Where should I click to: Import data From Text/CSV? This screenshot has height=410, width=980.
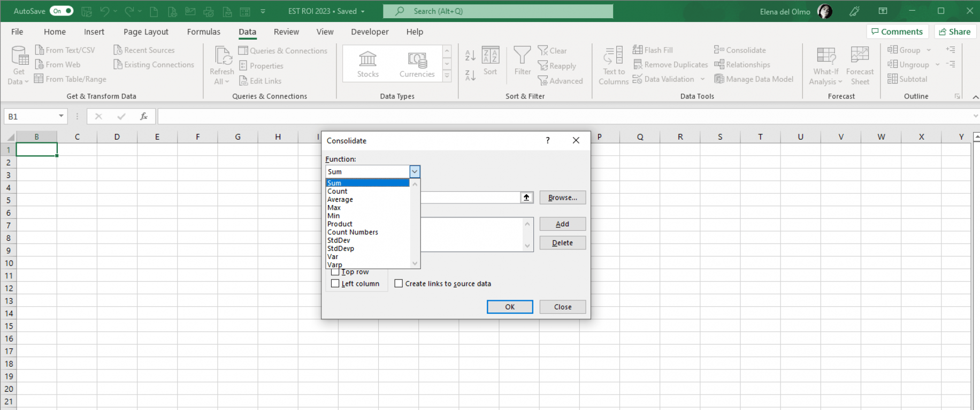(x=65, y=50)
